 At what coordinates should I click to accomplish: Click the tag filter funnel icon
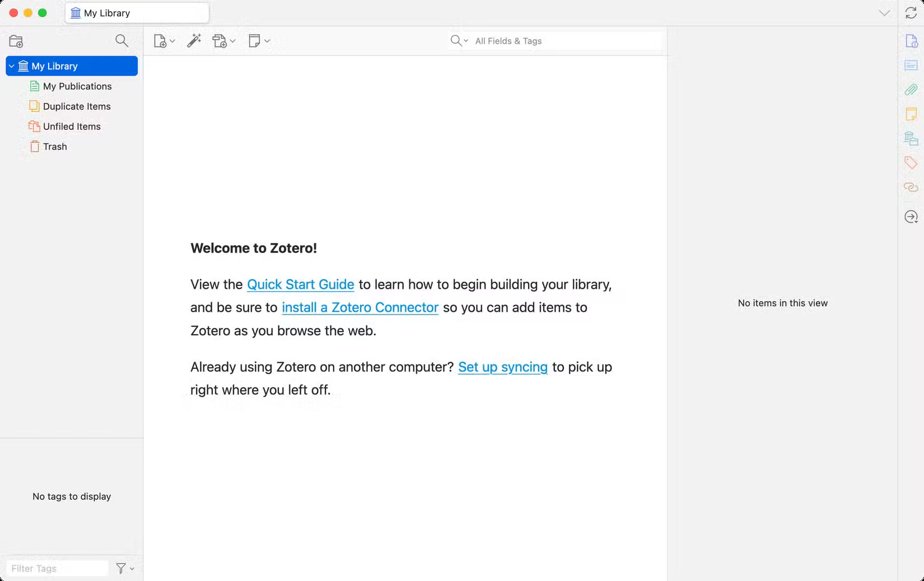[120, 568]
